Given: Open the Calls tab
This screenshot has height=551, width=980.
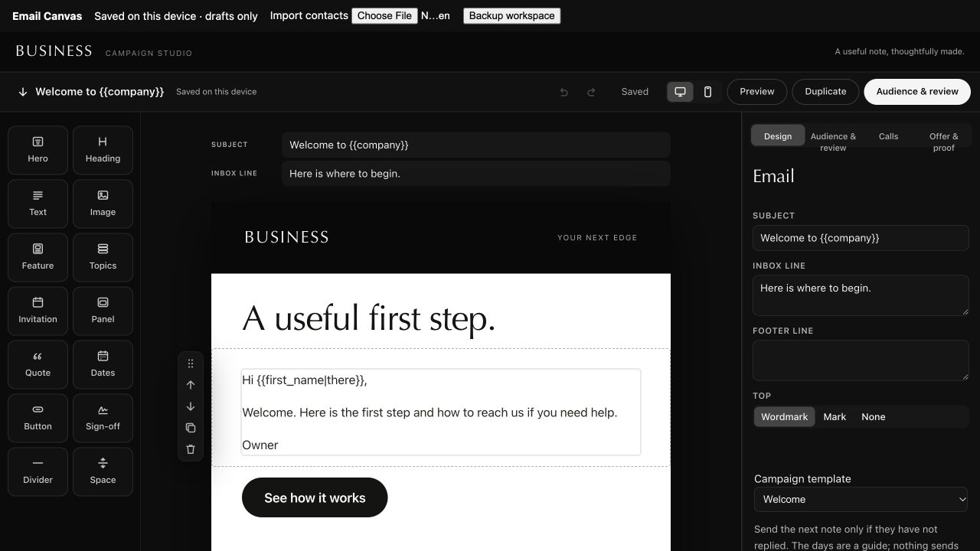Looking at the screenshot, I should pyautogui.click(x=888, y=136).
